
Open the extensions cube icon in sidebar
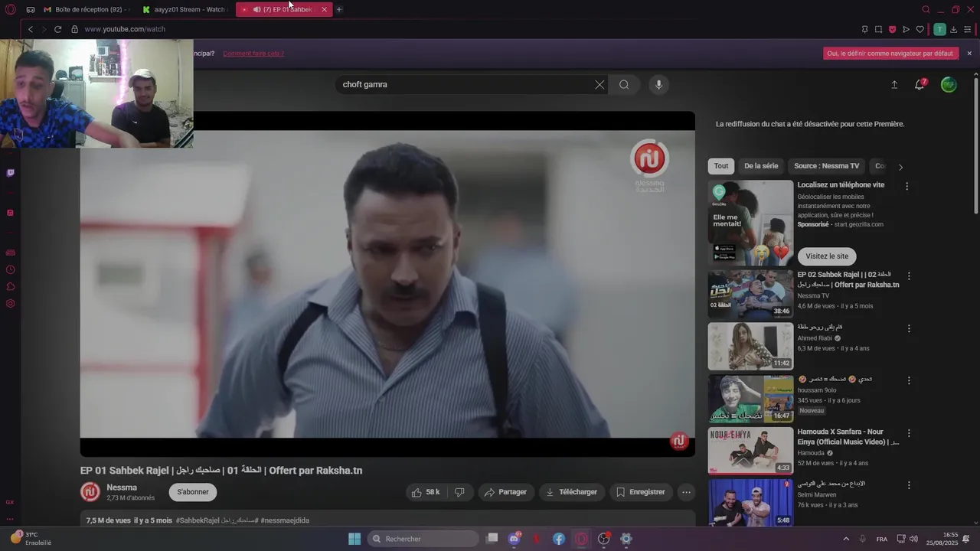[x=10, y=286]
